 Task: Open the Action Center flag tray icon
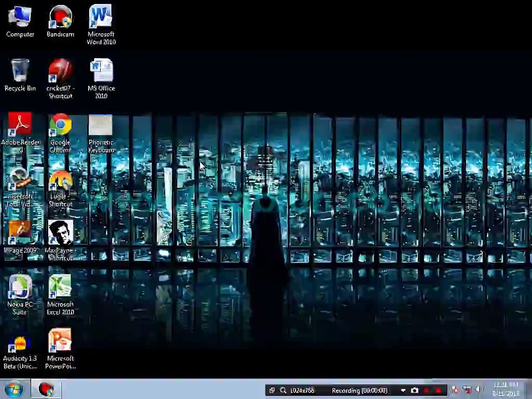tap(456, 390)
